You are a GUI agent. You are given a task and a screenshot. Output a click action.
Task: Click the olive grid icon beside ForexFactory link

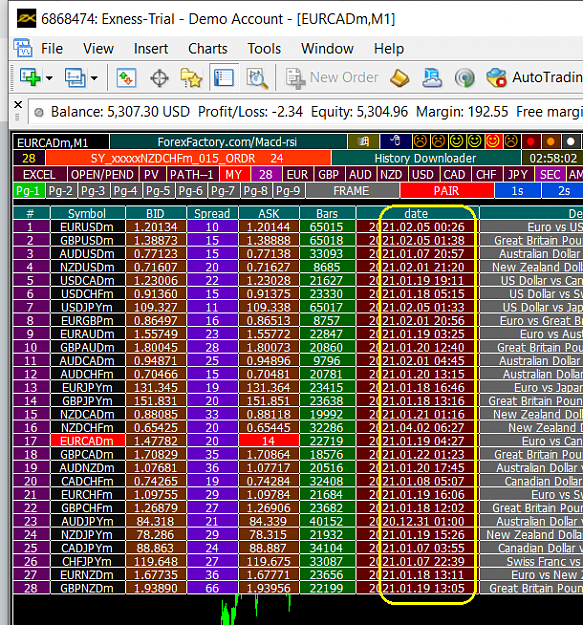(x=363, y=142)
